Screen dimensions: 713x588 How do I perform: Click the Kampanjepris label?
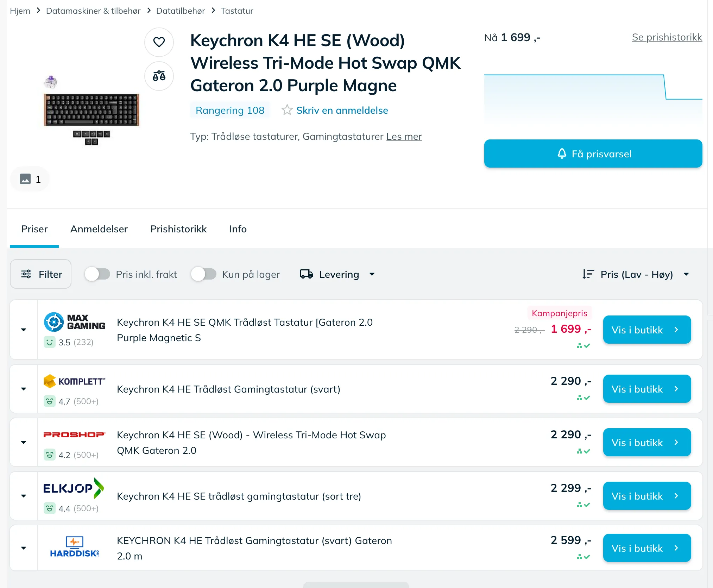coord(560,313)
